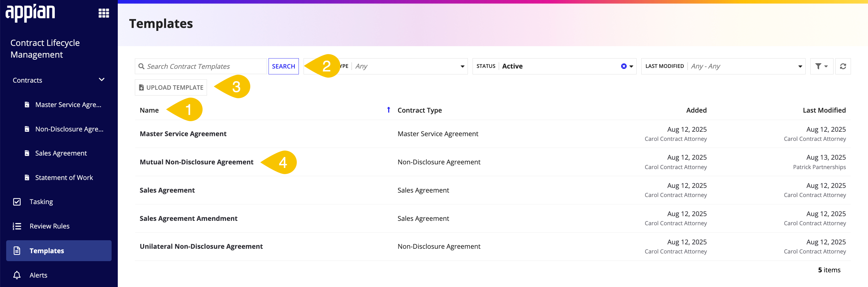Click the UPLOAD TEMPLATE button

(171, 87)
